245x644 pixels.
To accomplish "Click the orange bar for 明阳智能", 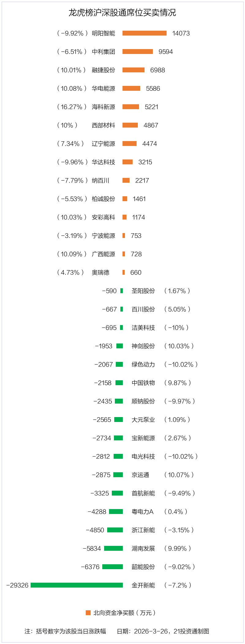I will [145, 33].
